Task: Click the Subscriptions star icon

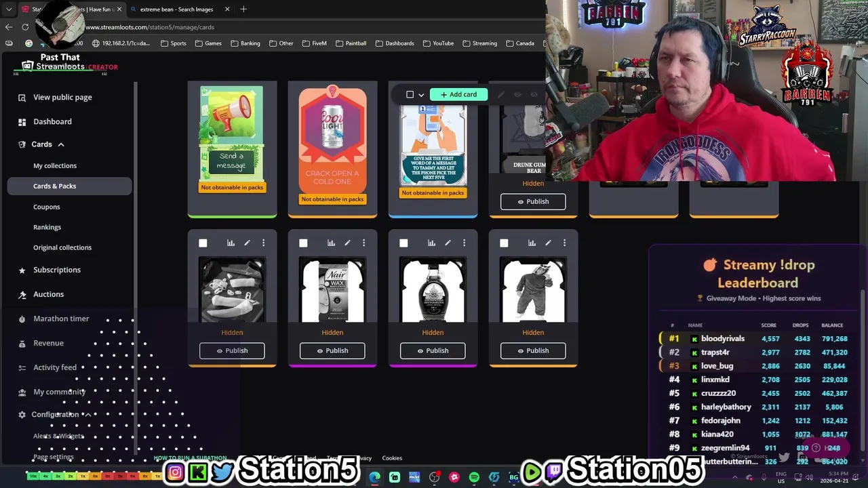Action: pos(22,270)
